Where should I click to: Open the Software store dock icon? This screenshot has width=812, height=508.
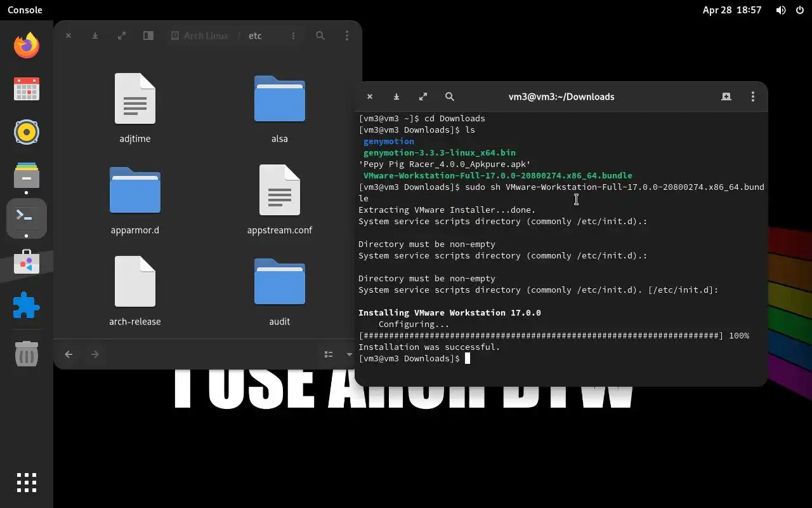[27, 262]
